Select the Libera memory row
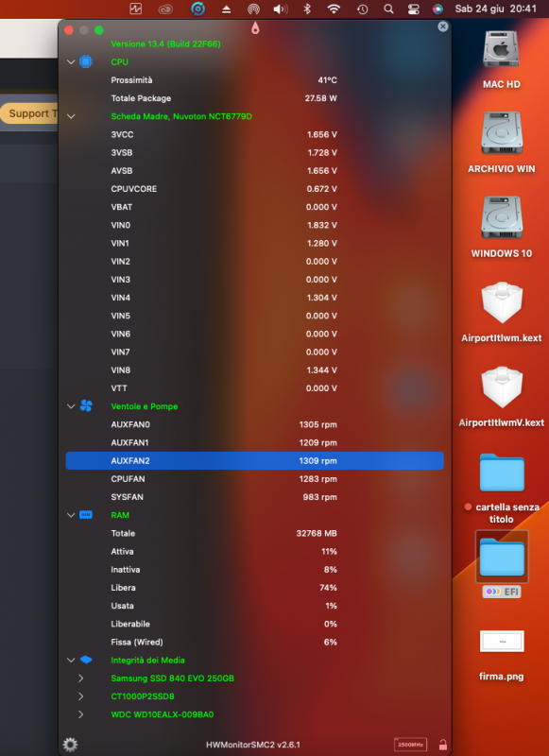Image resolution: width=549 pixels, height=756 pixels. tap(254, 587)
